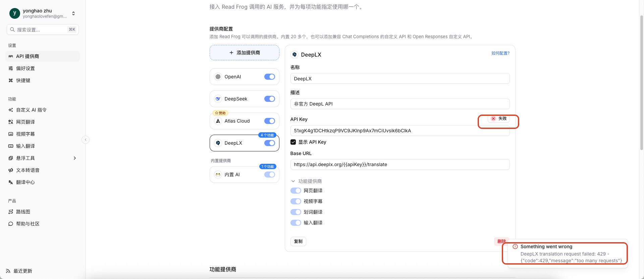
Task: Toggle the 划词翻译 feature switch
Action: pyautogui.click(x=296, y=212)
